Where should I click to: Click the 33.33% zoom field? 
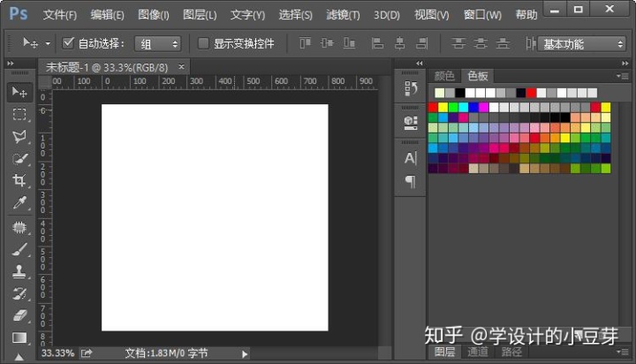[x=57, y=353]
